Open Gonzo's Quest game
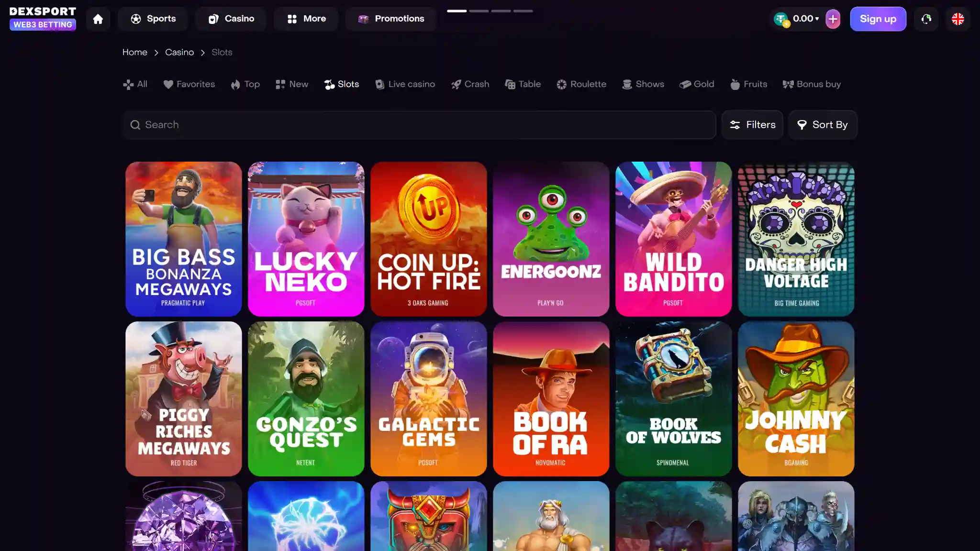980x551 pixels. (x=306, y=399)
